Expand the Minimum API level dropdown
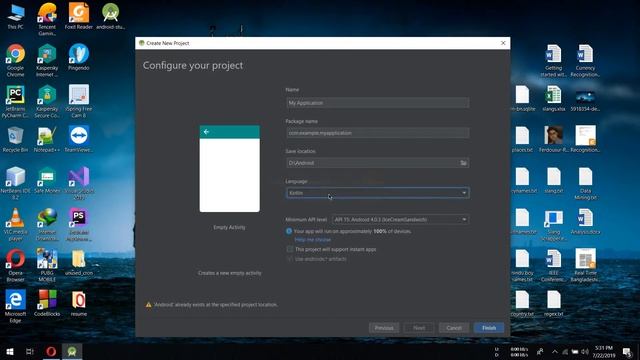The image size is (640, 360). point(400,220)
